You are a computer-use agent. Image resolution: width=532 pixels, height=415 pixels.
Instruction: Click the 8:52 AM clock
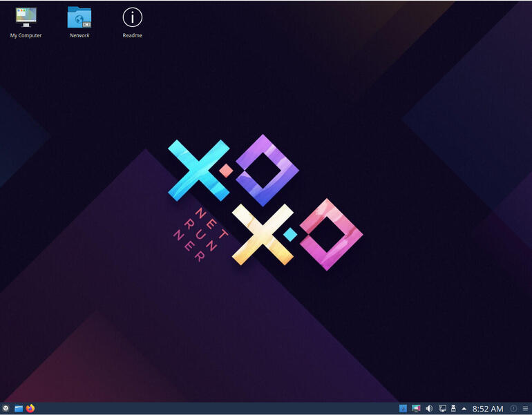click(x=488, y=409)
